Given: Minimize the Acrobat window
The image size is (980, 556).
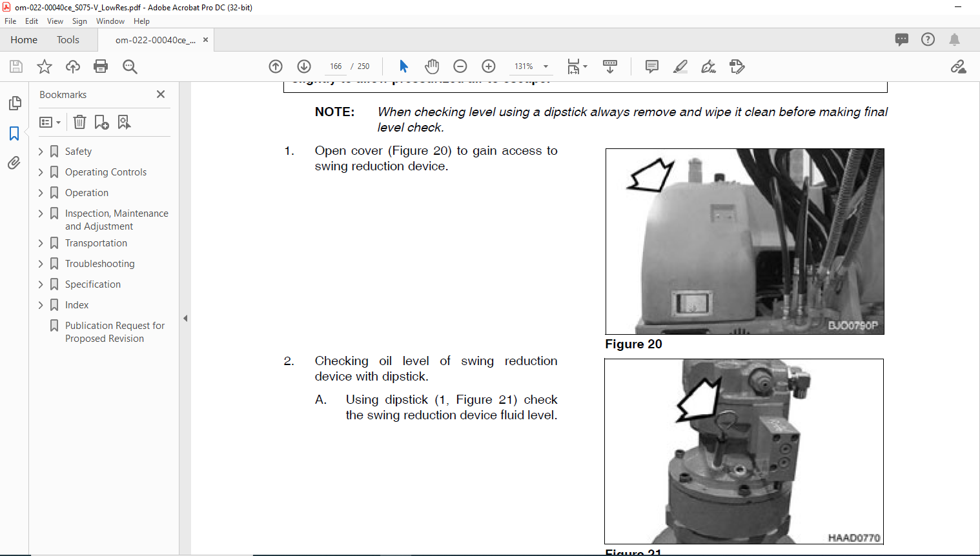Looking at the screenshot, I should (x=959, y=7).
